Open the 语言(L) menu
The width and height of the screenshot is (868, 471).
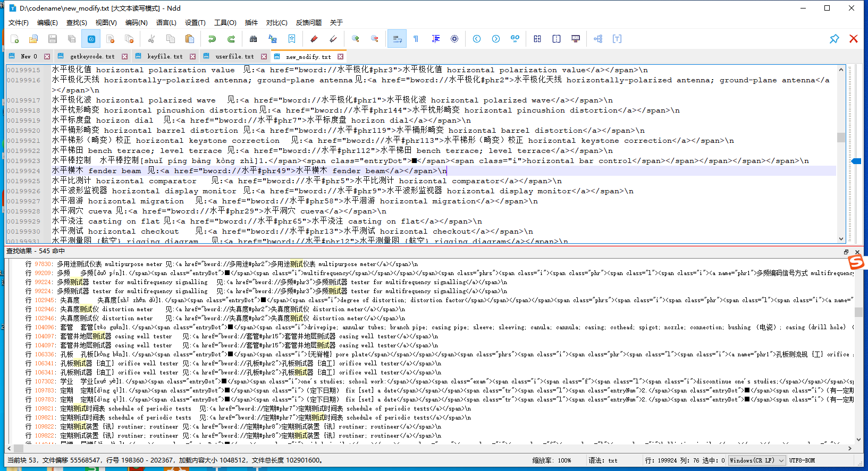click(166, 22)
